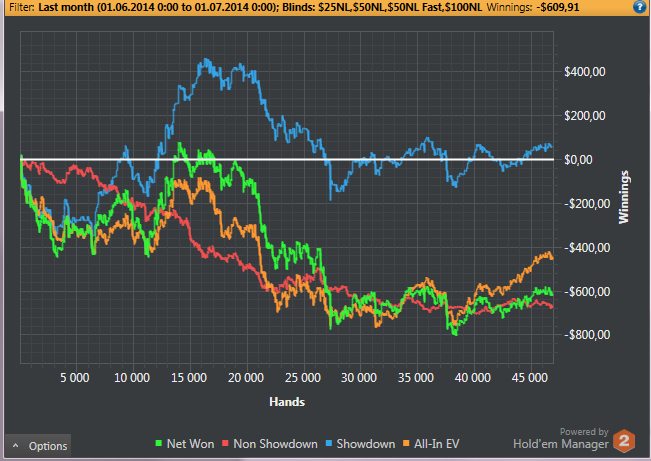Click the All-In EV legend label
The width and height of the screenshot is (651, 461).
(x=437, y=444)
